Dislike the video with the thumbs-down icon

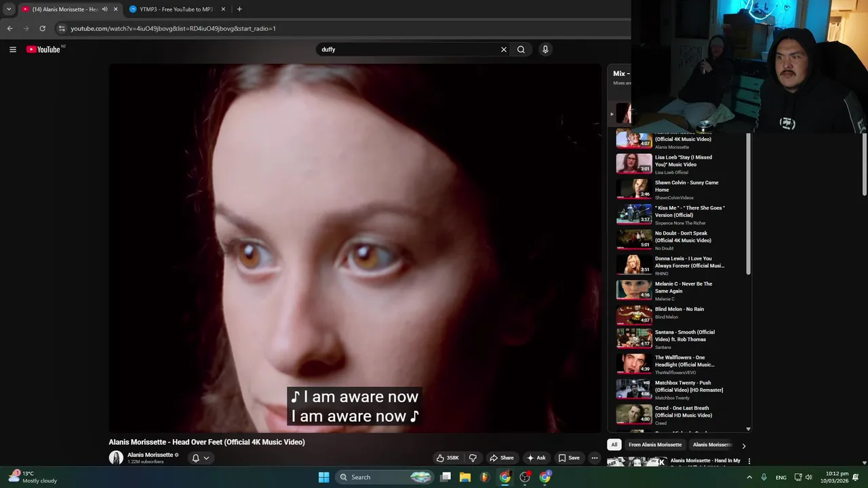(x=473, y=458)
